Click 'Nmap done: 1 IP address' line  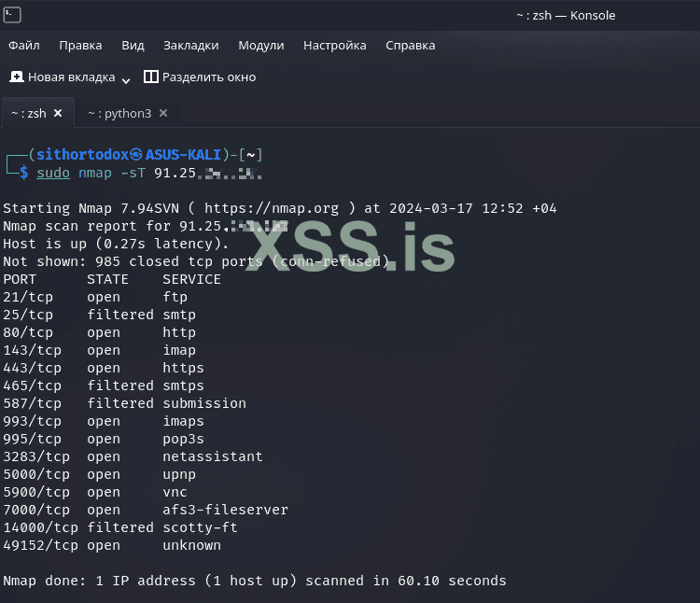255,581
